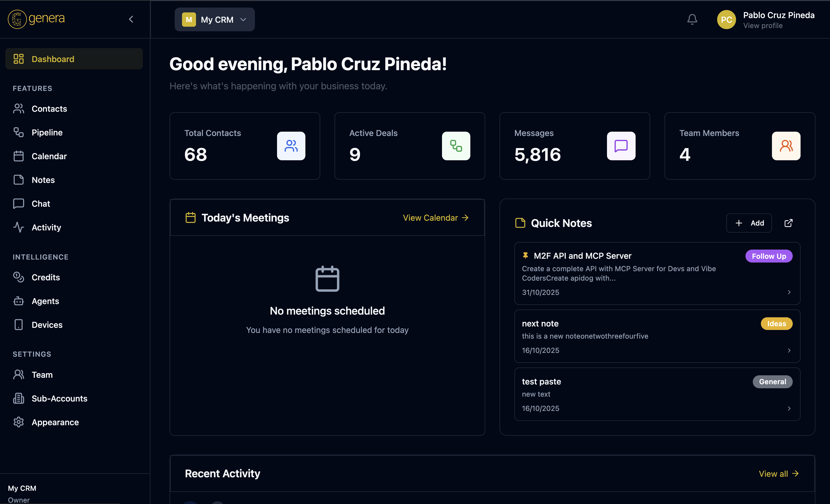Screen dimensions: 830x504
Task: Click the Total Contacts people icon
Action: [291, 146]
